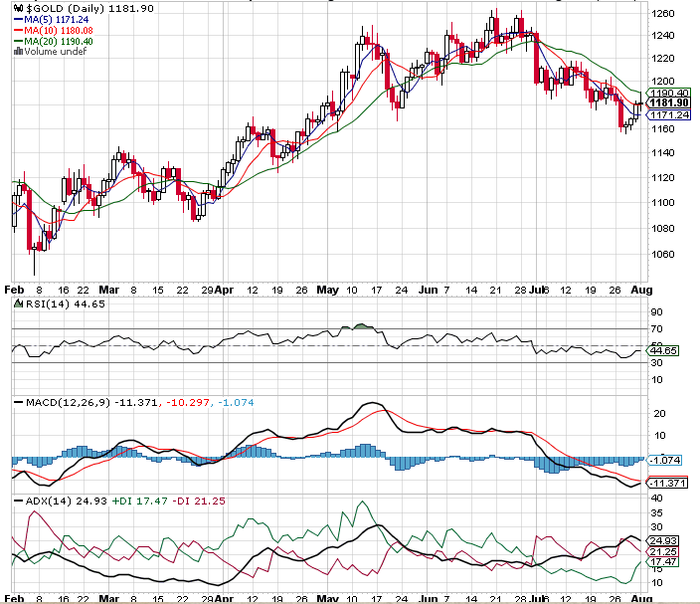Click the 40 label on ADX axis
The image size is (700, 604).
point(656,499)
